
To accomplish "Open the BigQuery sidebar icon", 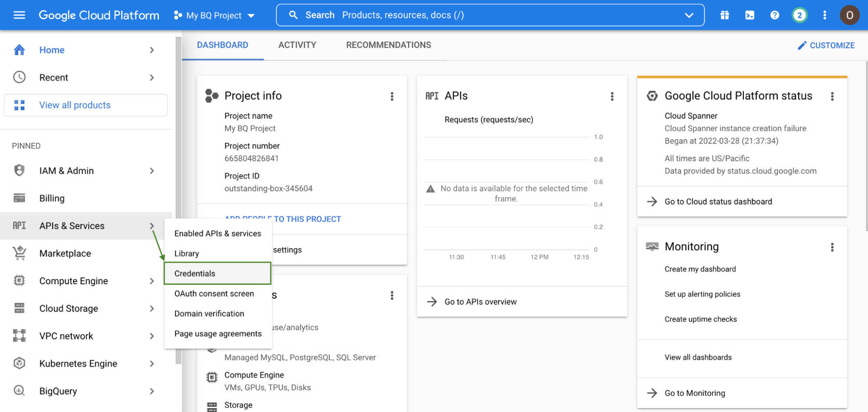I will click(19, 391).
